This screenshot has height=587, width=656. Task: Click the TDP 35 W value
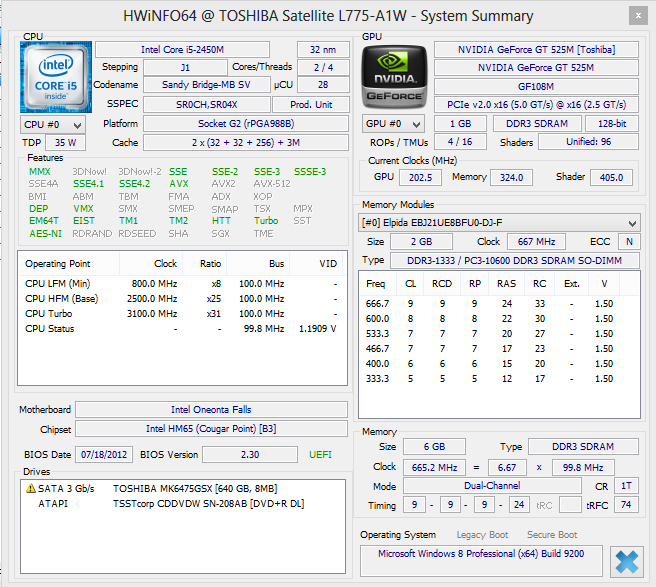(x=66, y=143)
